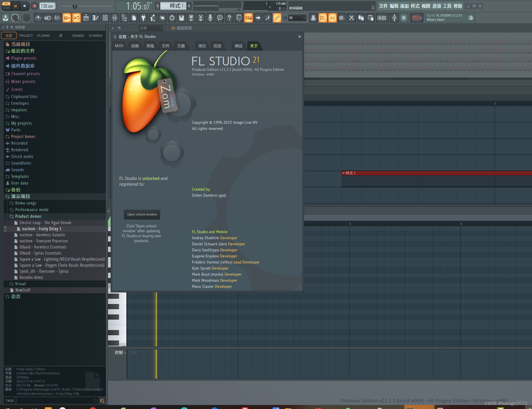
Task: Click the question mark help icon
Action: (229, 18)
